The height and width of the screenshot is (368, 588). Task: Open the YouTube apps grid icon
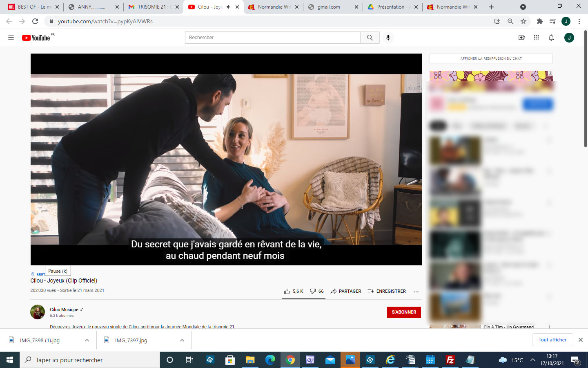pos(537,38)
